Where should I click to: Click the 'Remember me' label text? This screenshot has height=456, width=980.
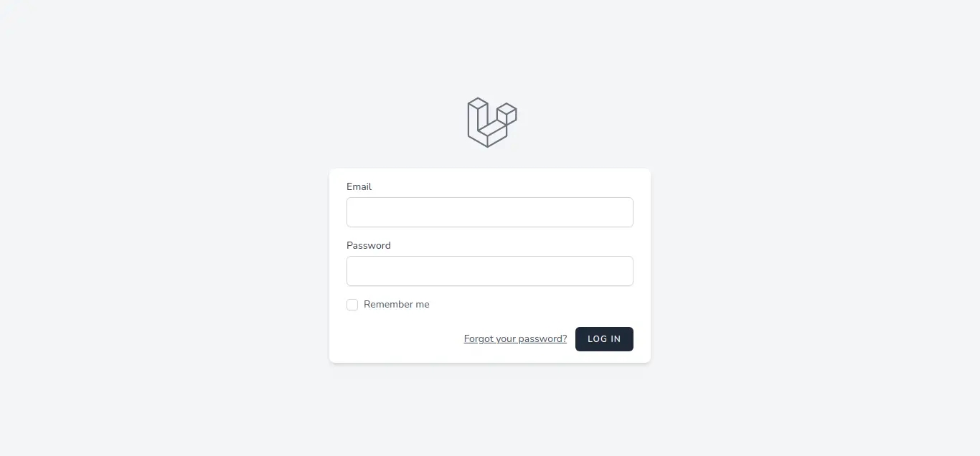[x=396, y=305]
